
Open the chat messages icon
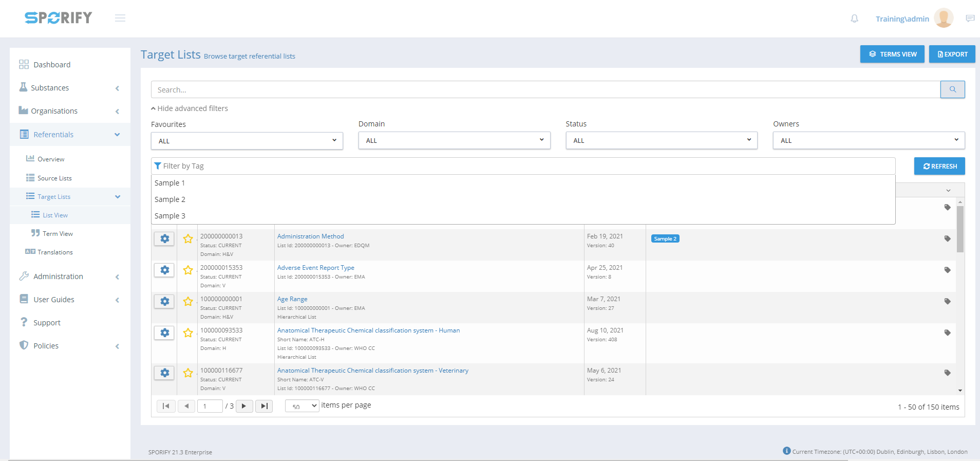pos(970,19)
